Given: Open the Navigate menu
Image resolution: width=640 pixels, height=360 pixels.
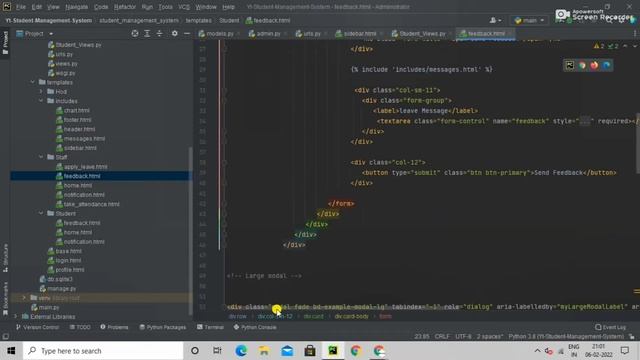Looking at the screenshot, I should click(76, 7).
